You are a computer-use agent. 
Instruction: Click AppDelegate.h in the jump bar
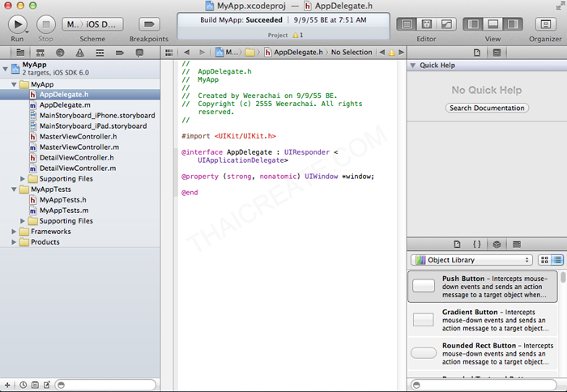coord(293,53)
